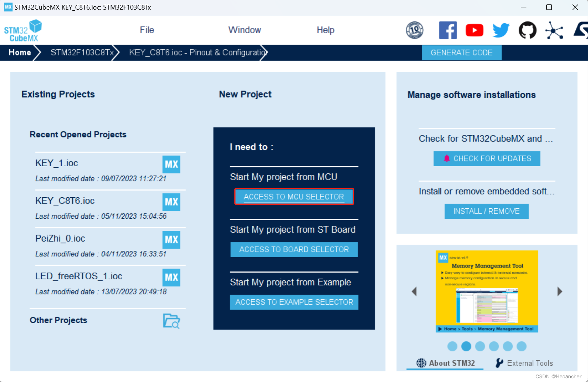Click the Other Projects label

point(58,320)
